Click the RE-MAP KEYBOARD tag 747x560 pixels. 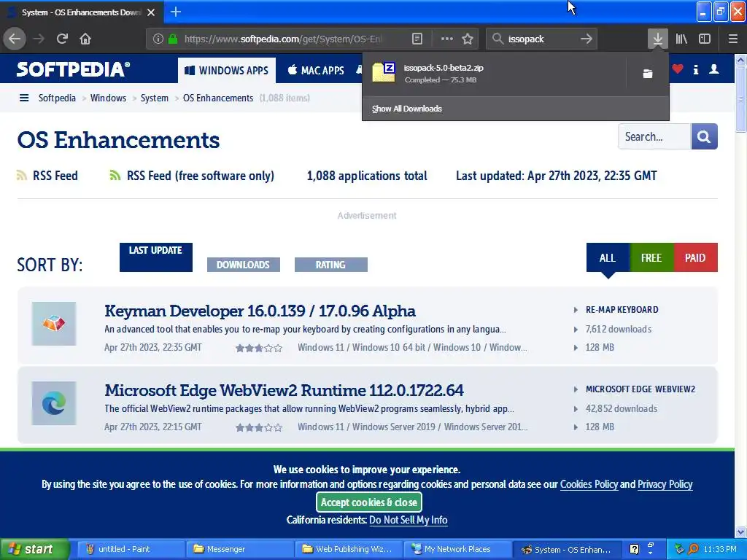tap(622, 309)
